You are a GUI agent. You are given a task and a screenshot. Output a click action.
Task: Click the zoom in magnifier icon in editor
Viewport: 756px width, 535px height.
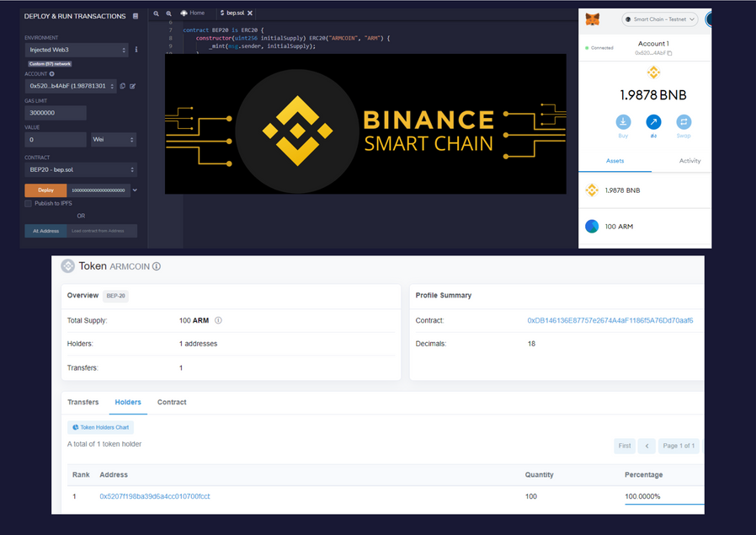click(168, 13)
